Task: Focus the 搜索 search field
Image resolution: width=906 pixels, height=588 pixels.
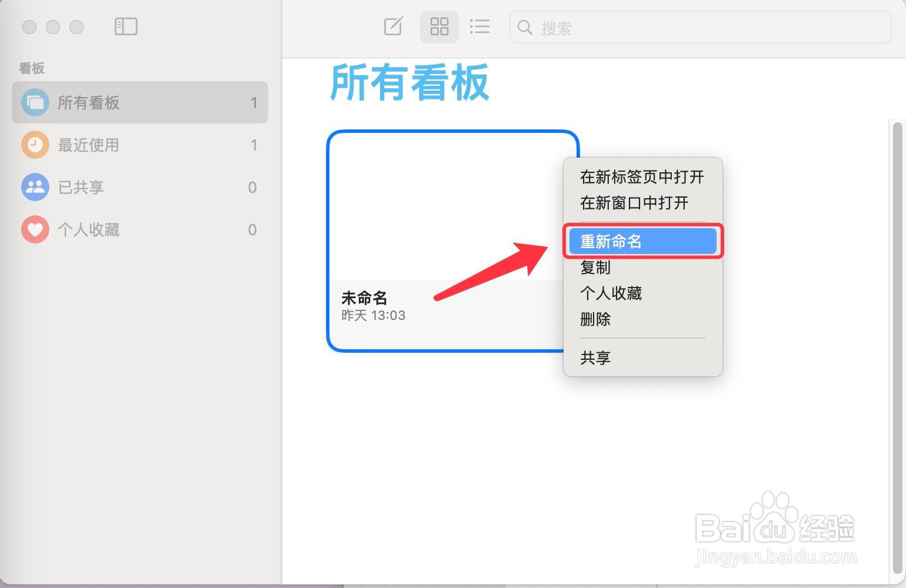Action: point(700,27)
